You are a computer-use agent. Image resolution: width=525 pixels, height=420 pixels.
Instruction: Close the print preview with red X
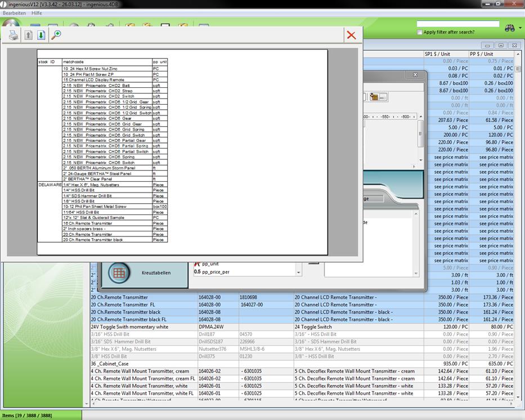click(351, 35)
